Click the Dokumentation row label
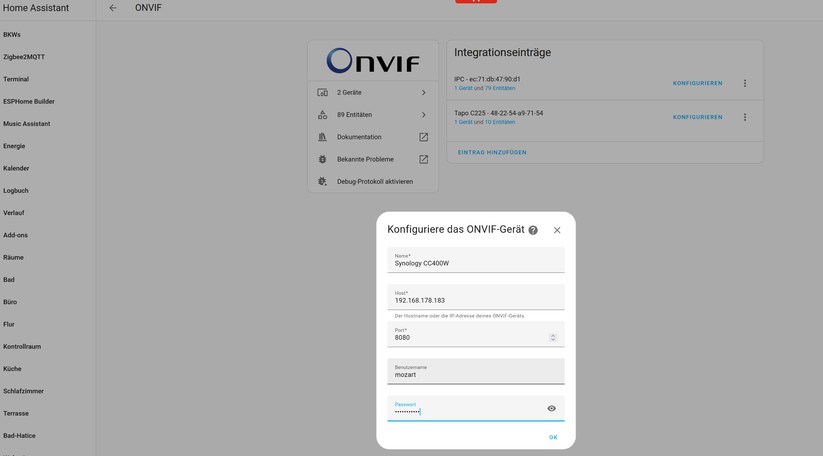This screenshot has height=456, width=823. click(359, 137)
